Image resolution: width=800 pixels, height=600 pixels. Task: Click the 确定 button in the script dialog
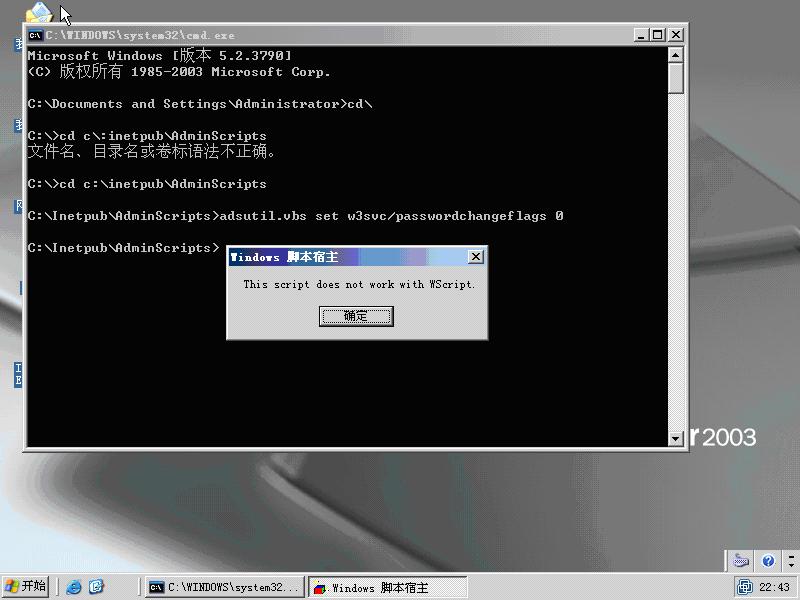tap(355, 316)
